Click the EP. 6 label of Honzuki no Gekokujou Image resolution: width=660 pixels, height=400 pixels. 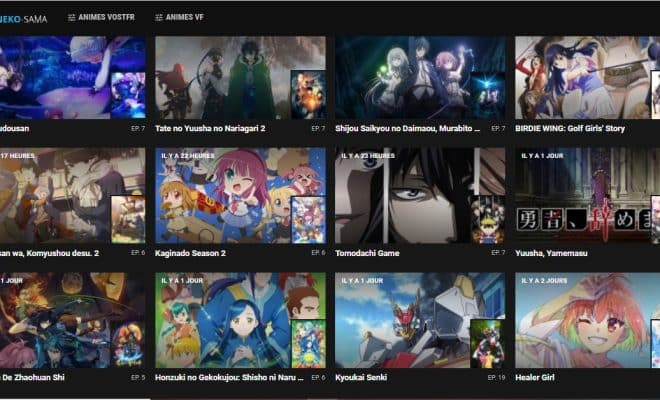click(x=318, y=378)
